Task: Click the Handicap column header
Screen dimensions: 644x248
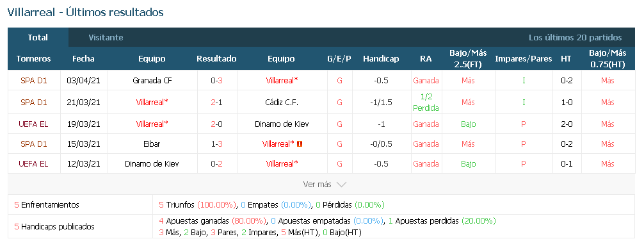Action: click(x=381, y=59)
